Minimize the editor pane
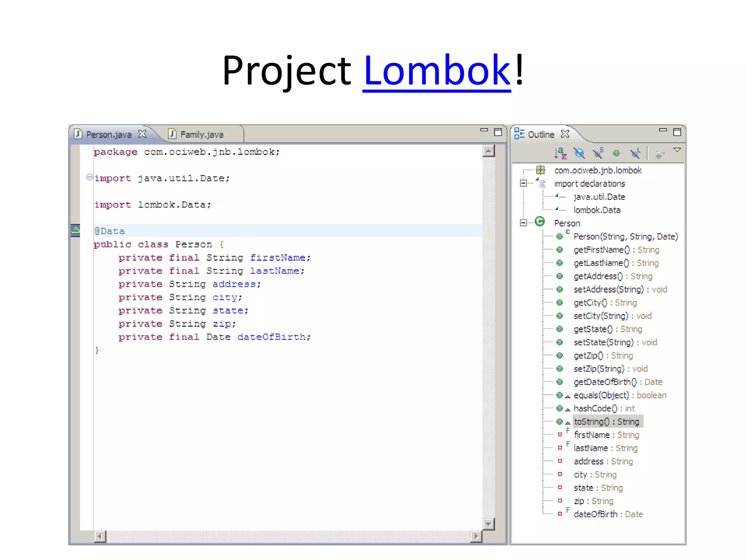Screen dimensions: 747x560 484,130
